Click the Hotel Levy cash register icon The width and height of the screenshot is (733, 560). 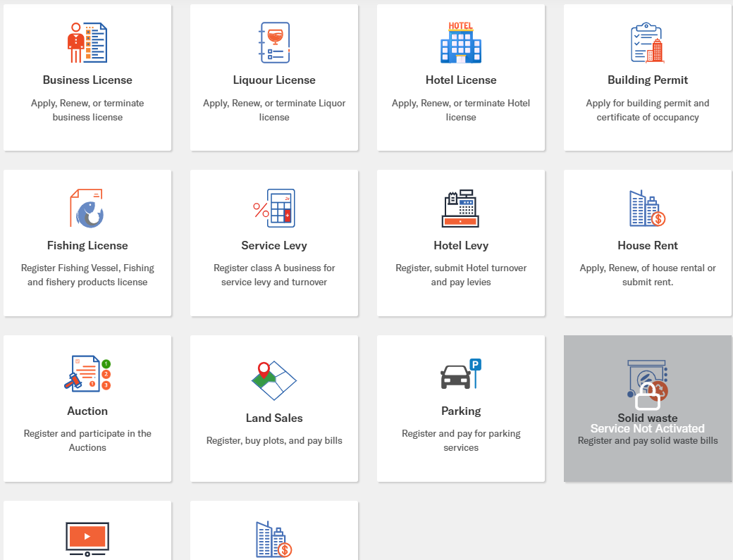coord(461,209)
